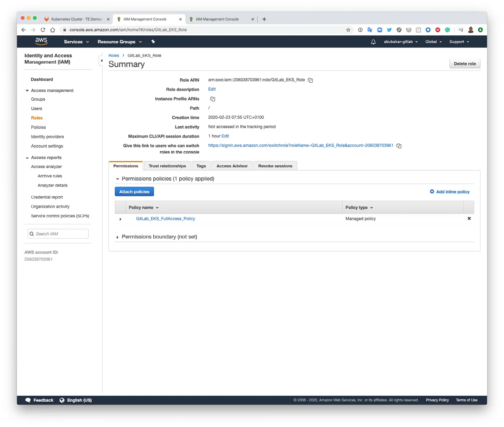Expand the Permissions boundary section

118,237
